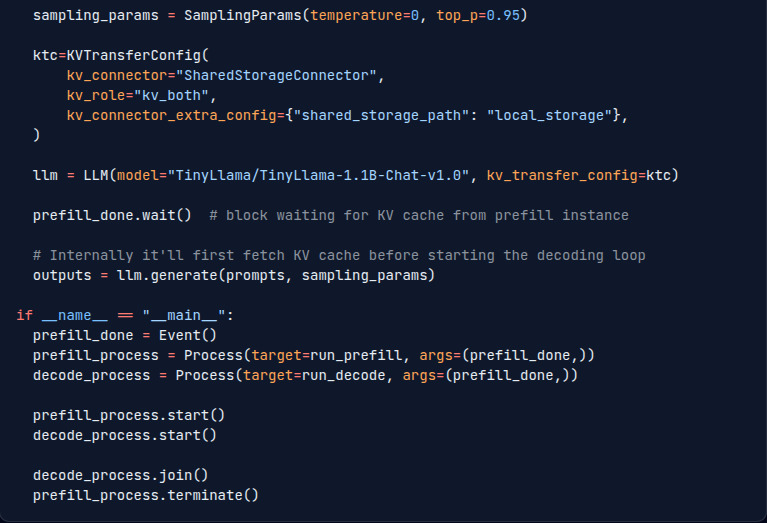Image resolution: width=767 pixels, height=523 pixels.
Task: Click the "Internally it'll first fetch" comment
Action: [x=339, y=255]
